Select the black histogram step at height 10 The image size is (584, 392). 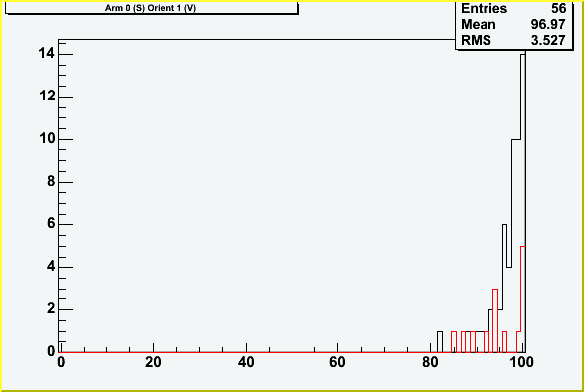(516, 246)
